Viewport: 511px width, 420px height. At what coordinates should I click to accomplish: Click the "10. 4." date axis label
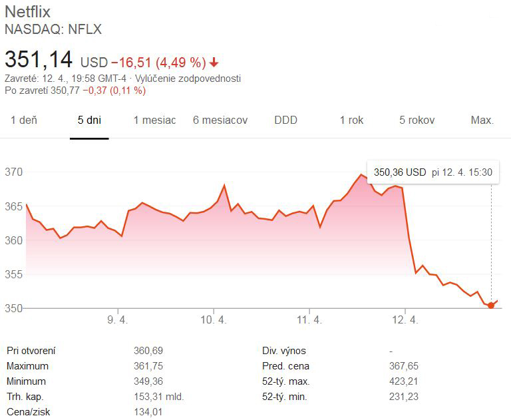point(214,320)
